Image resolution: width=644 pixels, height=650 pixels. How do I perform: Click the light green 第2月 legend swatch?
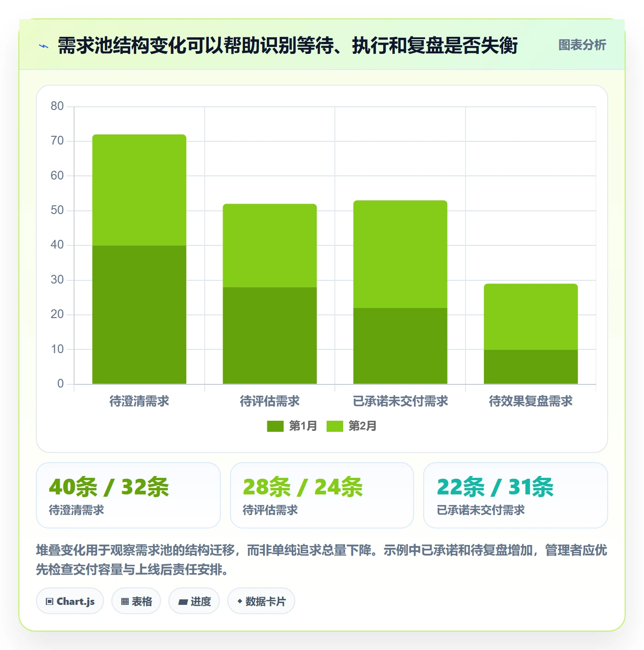pyautogui.click(x=335, y=426)
